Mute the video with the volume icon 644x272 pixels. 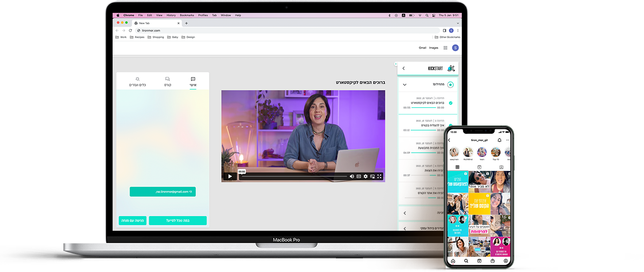pyautogui.click(x=352, y=176)
